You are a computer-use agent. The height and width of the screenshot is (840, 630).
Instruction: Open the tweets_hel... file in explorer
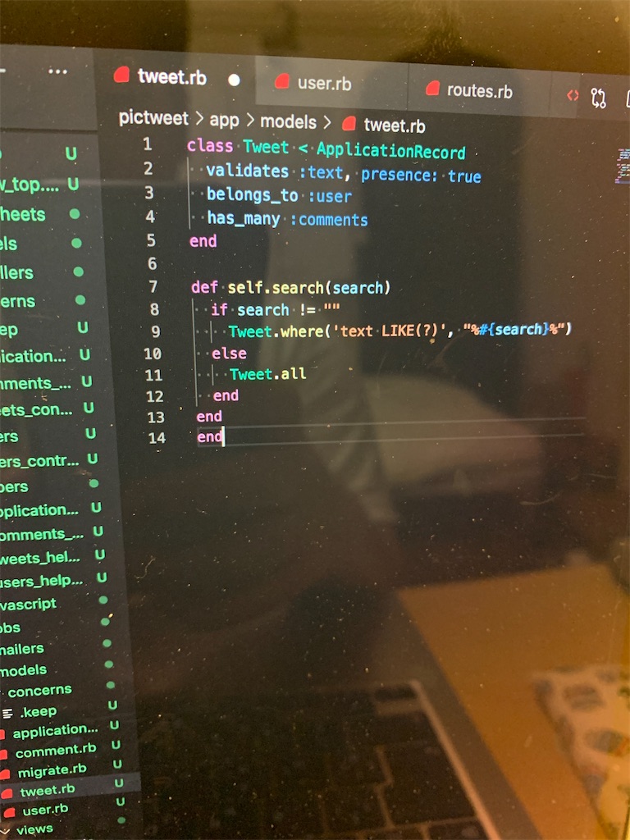tap(40, 558)
